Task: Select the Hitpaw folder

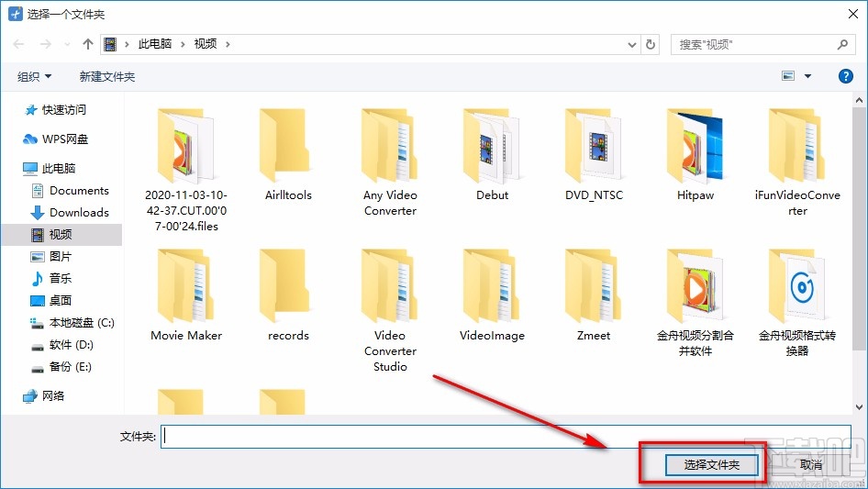Action: 696,154
